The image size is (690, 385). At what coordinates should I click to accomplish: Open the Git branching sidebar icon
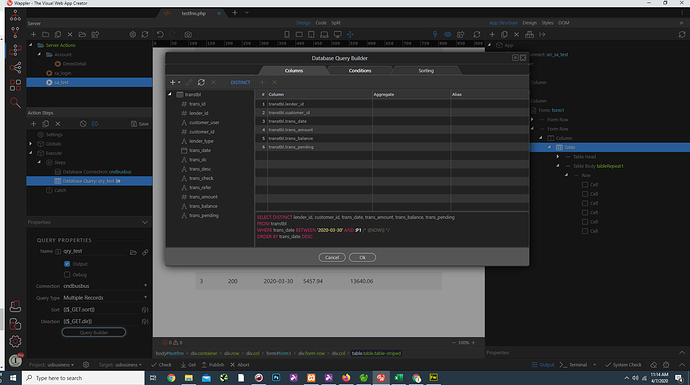tap(15, 33)
